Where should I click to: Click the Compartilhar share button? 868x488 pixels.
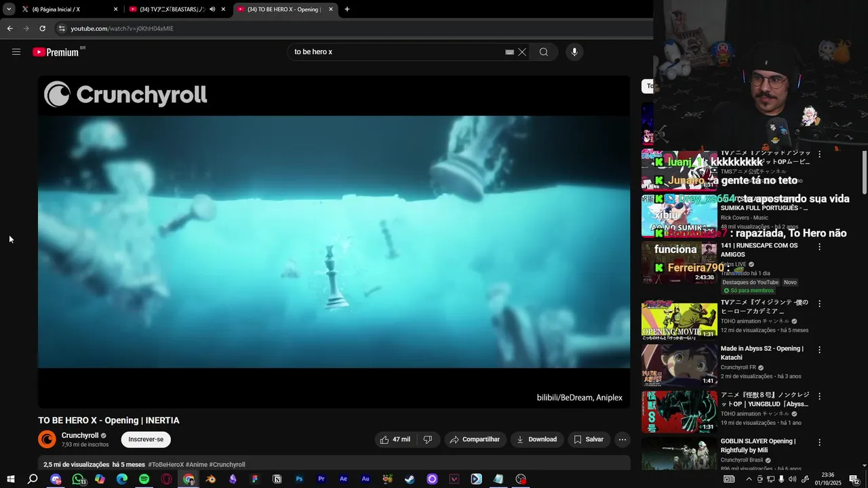(475, 439)
